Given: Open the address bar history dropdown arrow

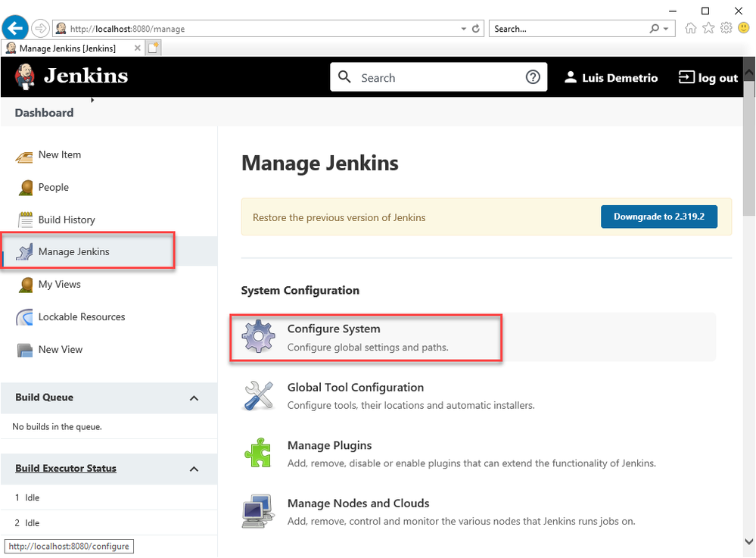Looking at the screenshot, I should pyautogui.click(x=463, y=29).
